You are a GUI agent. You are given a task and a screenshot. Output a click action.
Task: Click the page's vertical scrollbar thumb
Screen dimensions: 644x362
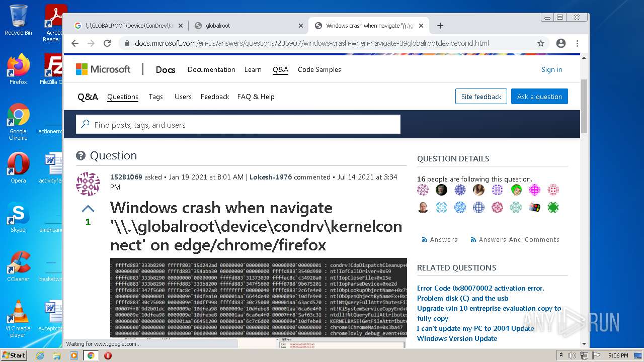(x=584, y=107)
